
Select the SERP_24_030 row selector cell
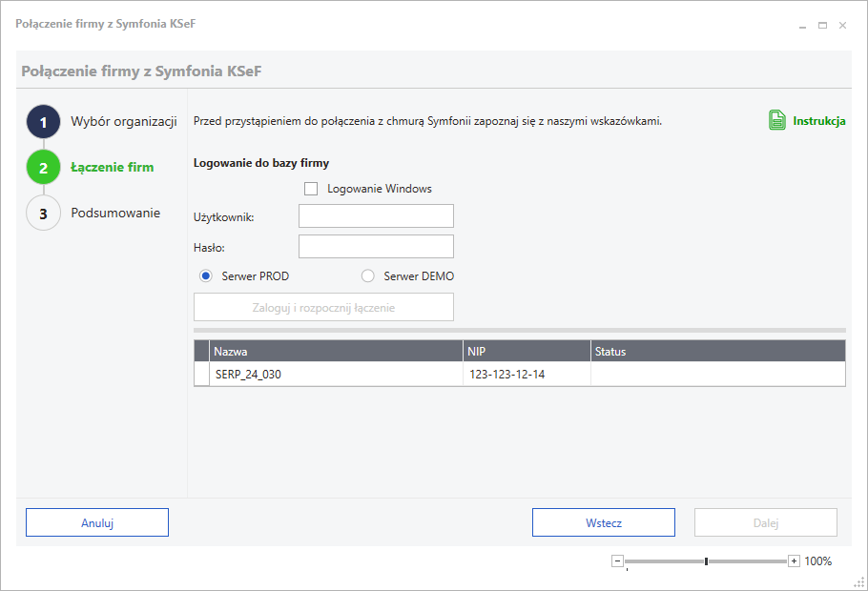coord(201,374)
